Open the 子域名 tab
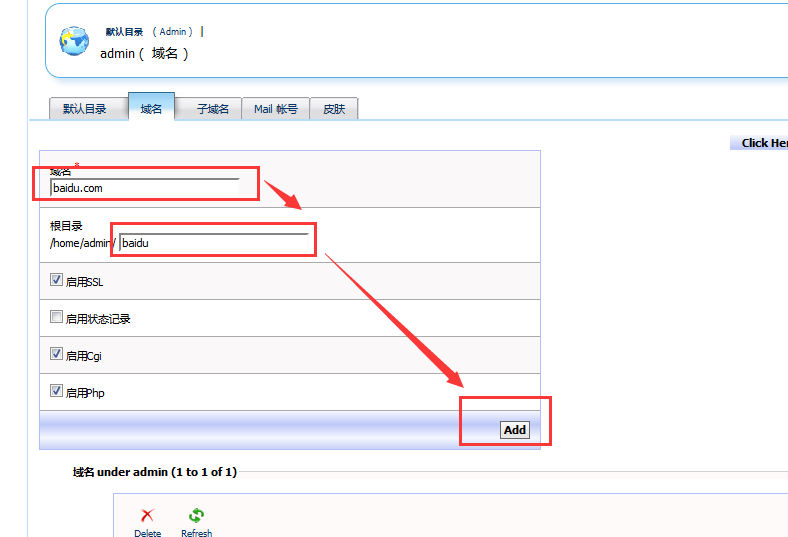 (212, 109)
